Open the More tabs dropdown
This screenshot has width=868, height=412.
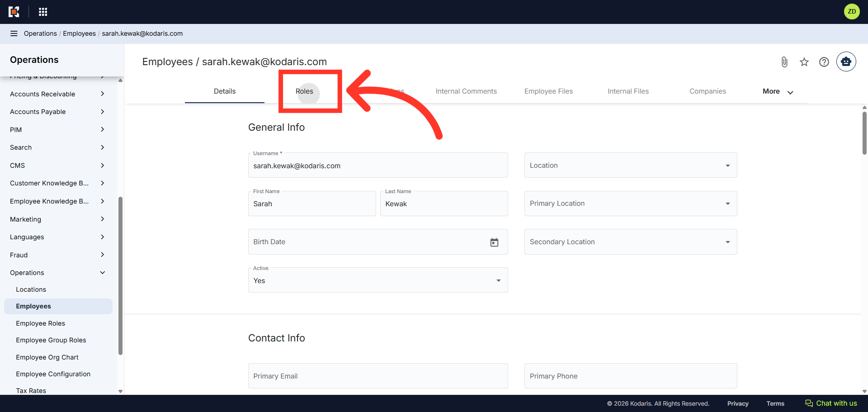point(778,91)
